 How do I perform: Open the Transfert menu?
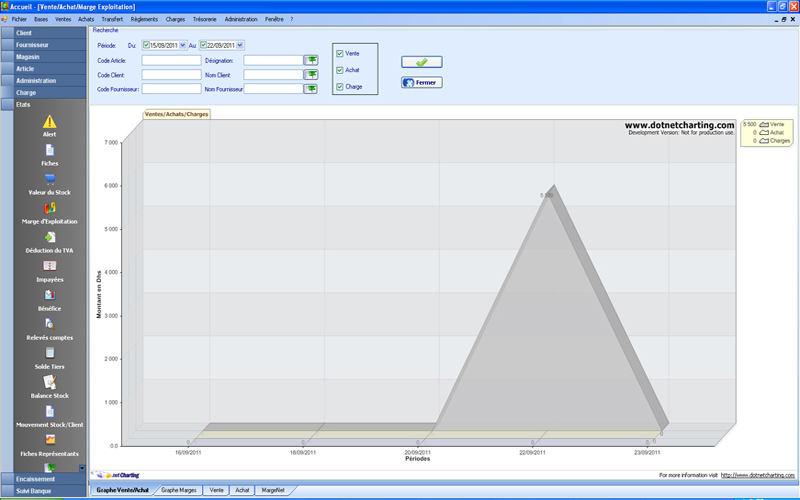click(x=112, y=19)
